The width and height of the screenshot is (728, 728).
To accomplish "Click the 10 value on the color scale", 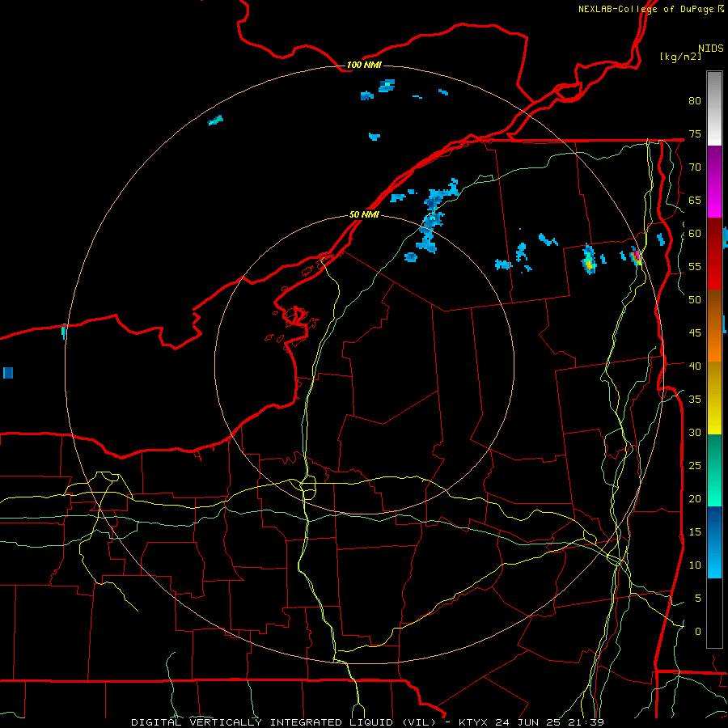I will (x=695, y=565).
